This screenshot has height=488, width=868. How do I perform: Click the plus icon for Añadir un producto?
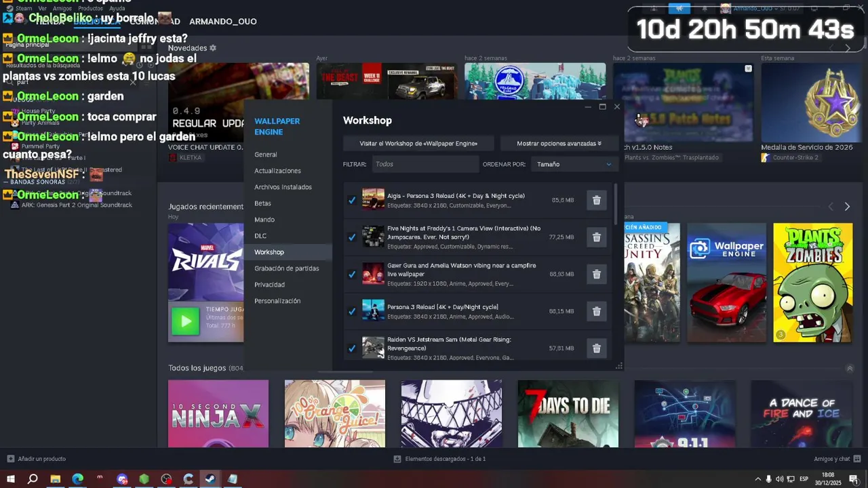pyautogui.click(x=10, y=459)
